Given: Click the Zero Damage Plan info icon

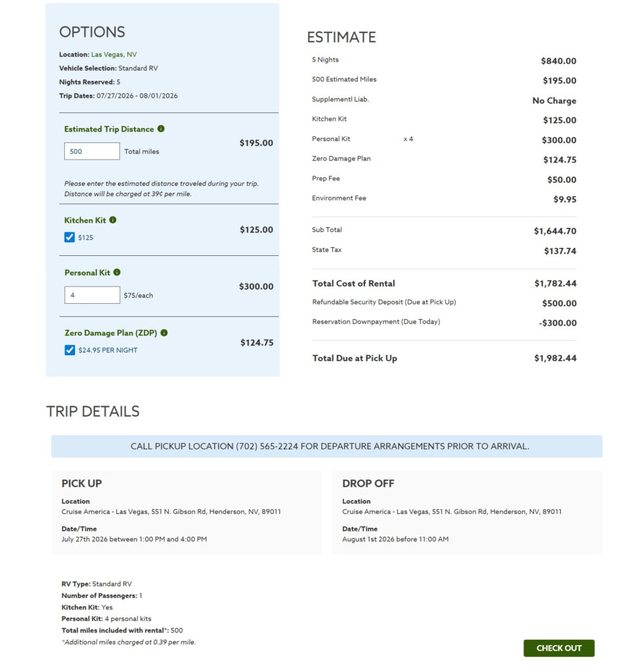Looking at the screenshot, I should (164, 333).
